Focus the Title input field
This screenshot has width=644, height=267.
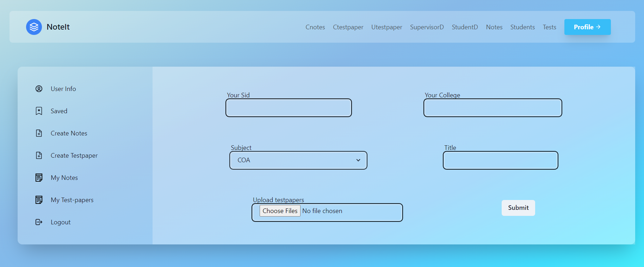[x=500, y=160]
